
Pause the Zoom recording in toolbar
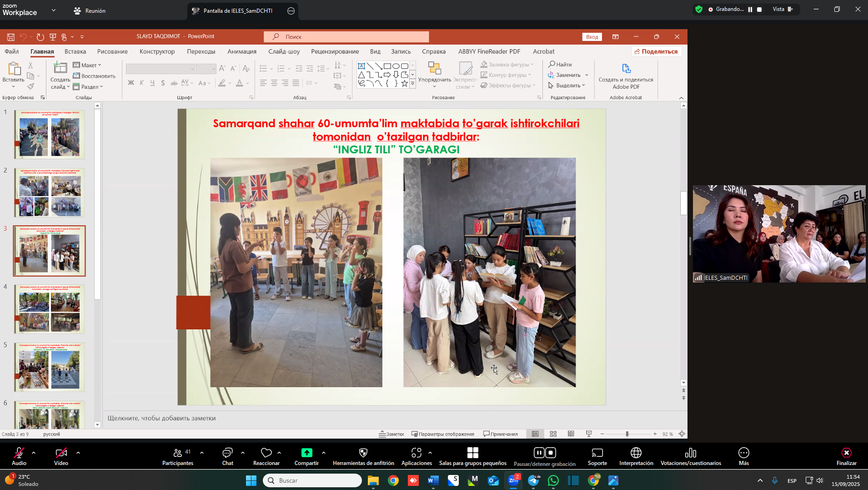click(539, 453)
